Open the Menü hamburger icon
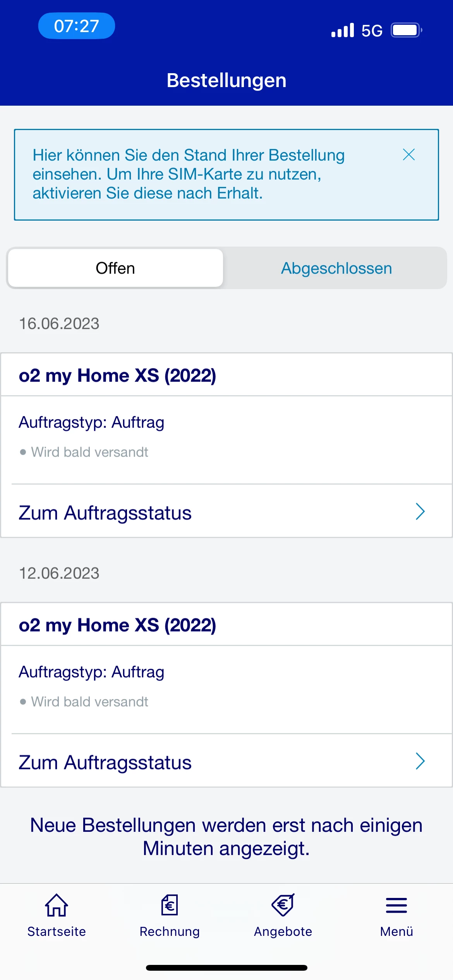The height and width of the screenshot is (980, 453). [x=396, y=906]
